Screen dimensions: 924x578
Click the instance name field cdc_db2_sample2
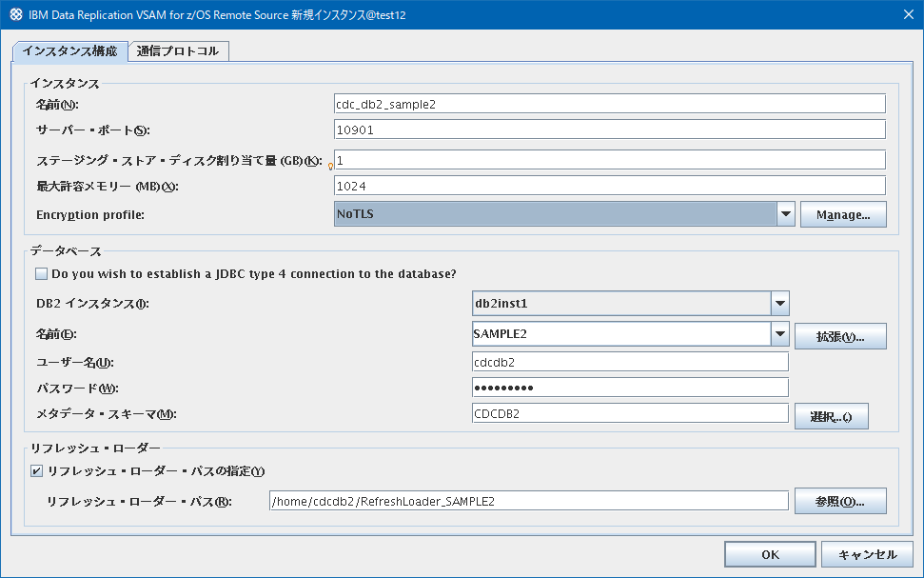pos(610,104)
